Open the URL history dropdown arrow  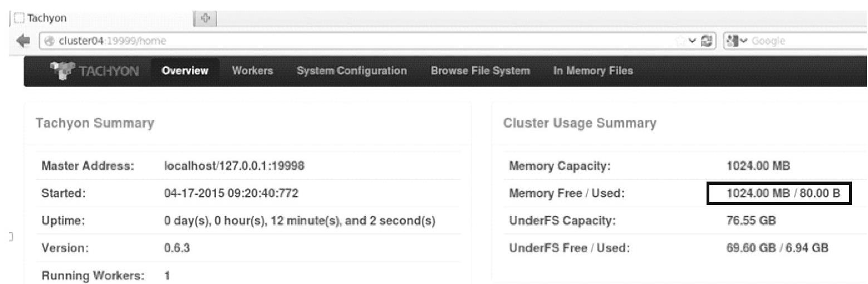693,41
